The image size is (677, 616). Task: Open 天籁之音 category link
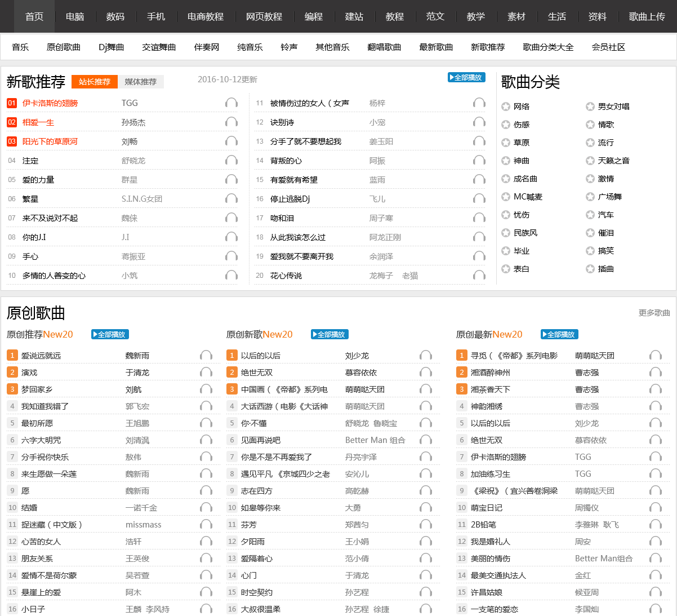tap(614, 161)
